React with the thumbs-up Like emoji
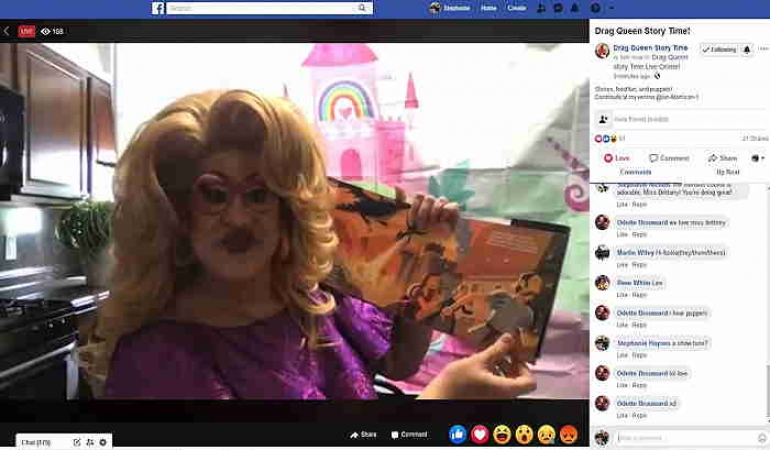Image resolution: width=770 pixels, height=450 pixels. pos(458,434)
